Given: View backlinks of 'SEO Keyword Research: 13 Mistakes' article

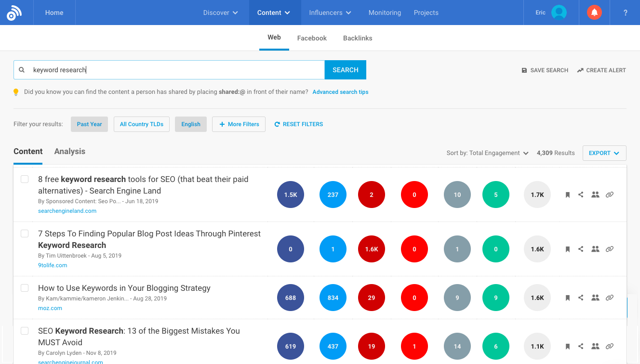Looking at the screenshot, I should pos(610,346).
